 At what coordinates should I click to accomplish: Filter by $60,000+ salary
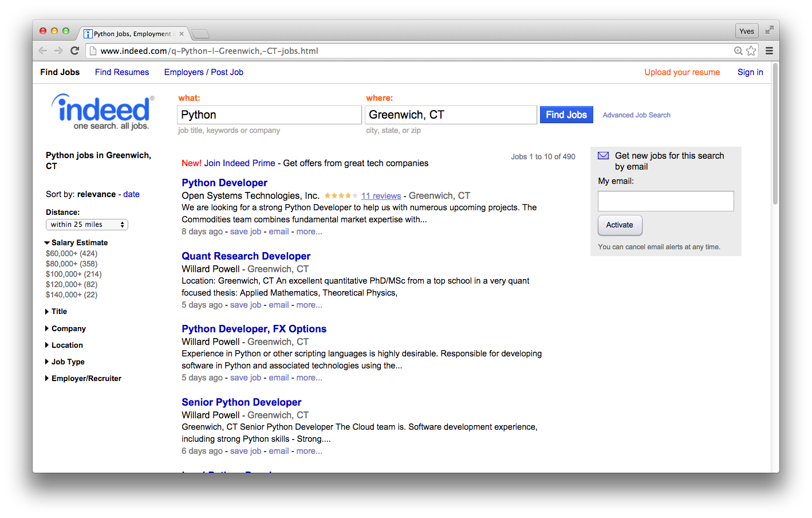click(72, 253)
